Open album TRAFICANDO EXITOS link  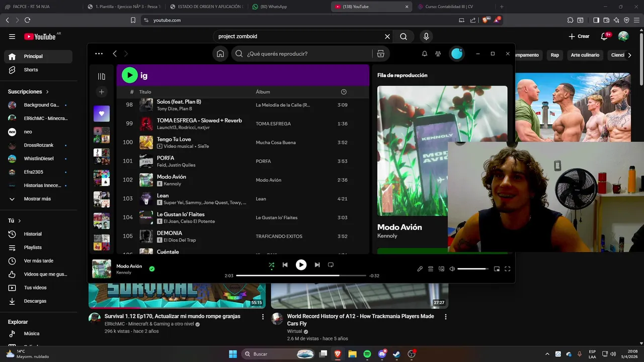click(279, 236)
